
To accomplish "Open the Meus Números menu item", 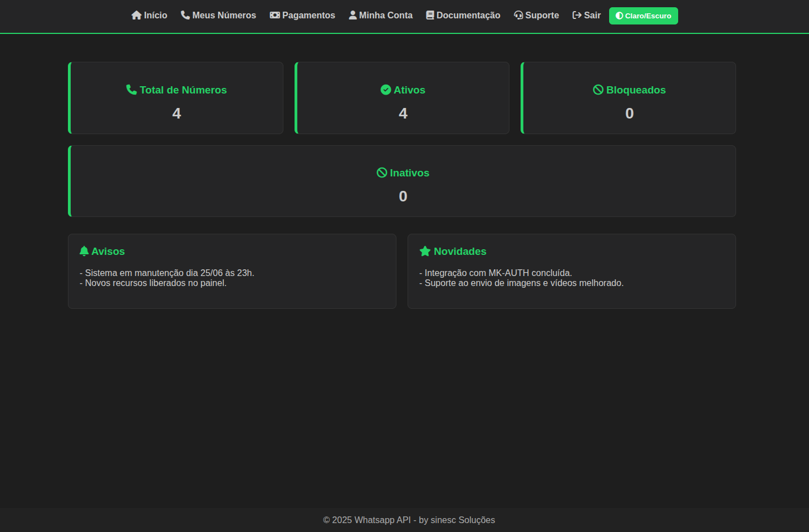I will 218,16.
